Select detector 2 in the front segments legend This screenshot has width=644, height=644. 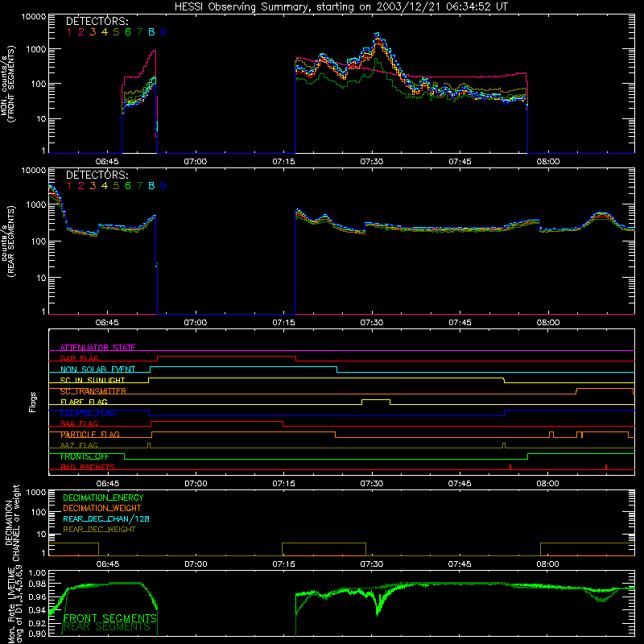click(x=81, y=32)
